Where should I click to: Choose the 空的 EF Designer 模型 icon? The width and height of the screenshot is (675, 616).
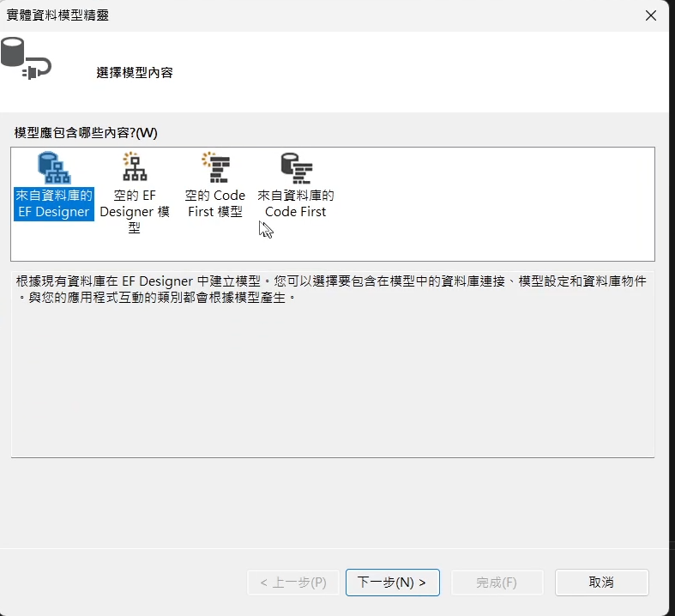click(x=135, y=166)
